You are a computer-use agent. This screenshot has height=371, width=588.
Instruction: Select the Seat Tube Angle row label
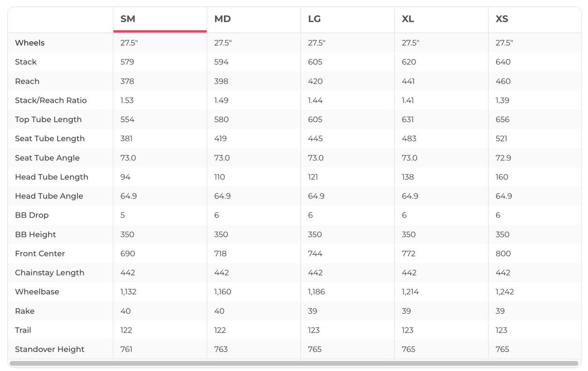[x=47, y=158]
